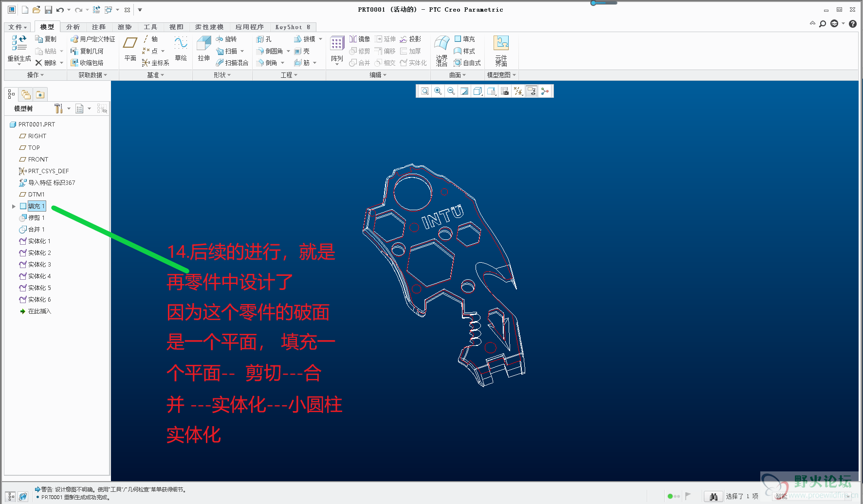Open the 样式 (Style) surface tool
The height and width of the screenshot is (504, 863).
[464, 51]
